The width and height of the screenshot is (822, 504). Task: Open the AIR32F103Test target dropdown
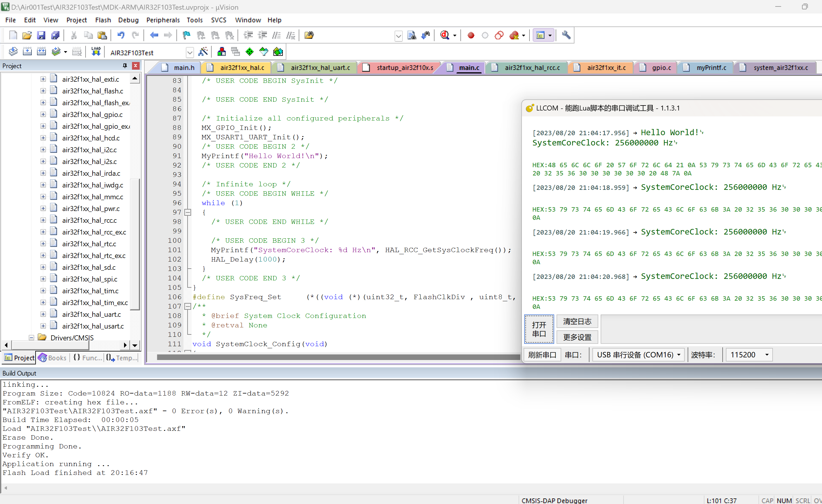click(x=190, y=52)
